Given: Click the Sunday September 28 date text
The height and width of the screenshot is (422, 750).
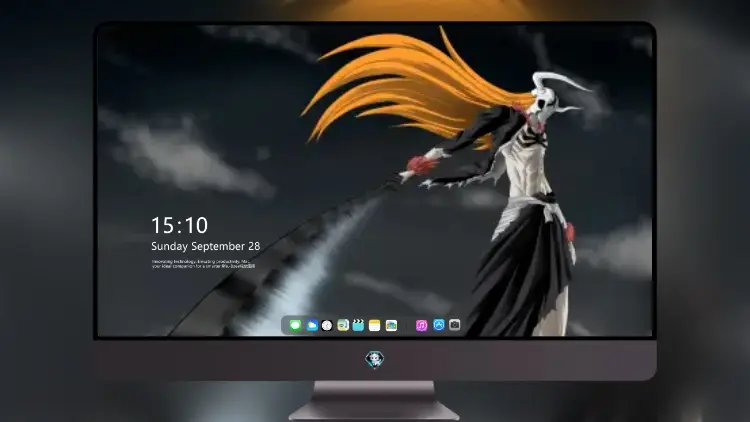Looking at the screenshot, I should coord(206,246).
